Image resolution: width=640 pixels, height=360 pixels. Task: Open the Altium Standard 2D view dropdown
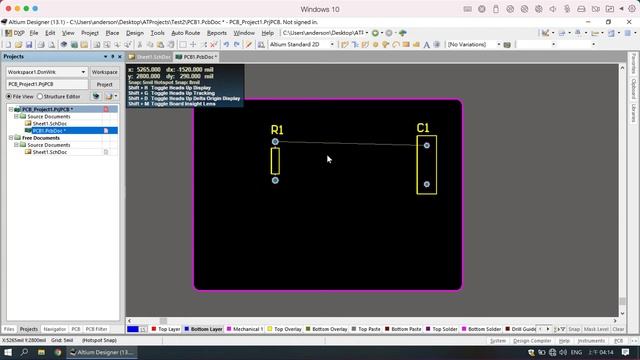pos(332,44)
